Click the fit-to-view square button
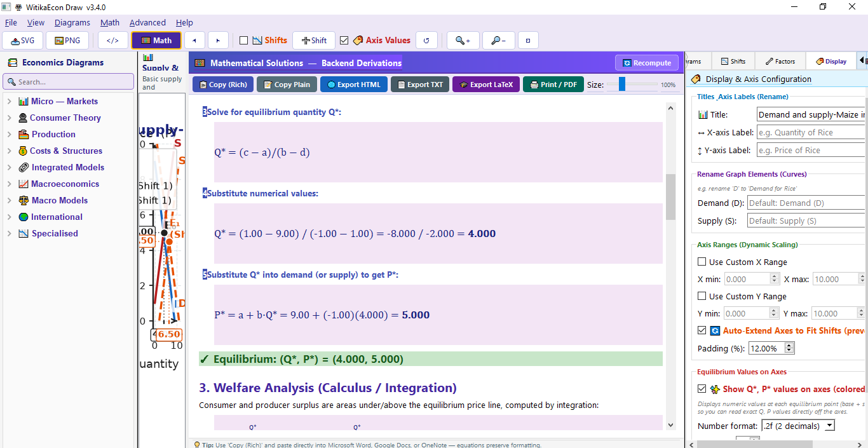Image resolution: width=868 pixels, height=448 pixels. (x=528, y=40)
